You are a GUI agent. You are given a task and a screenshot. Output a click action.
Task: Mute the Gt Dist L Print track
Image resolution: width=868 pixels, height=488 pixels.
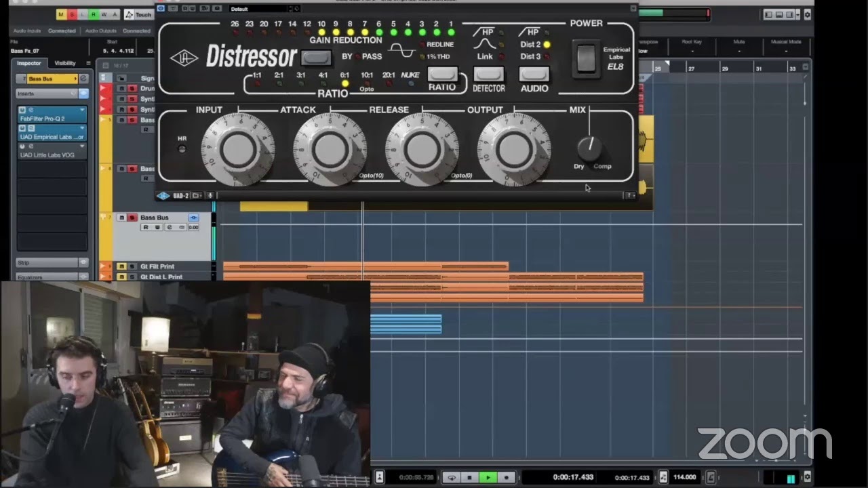[121, 277]
